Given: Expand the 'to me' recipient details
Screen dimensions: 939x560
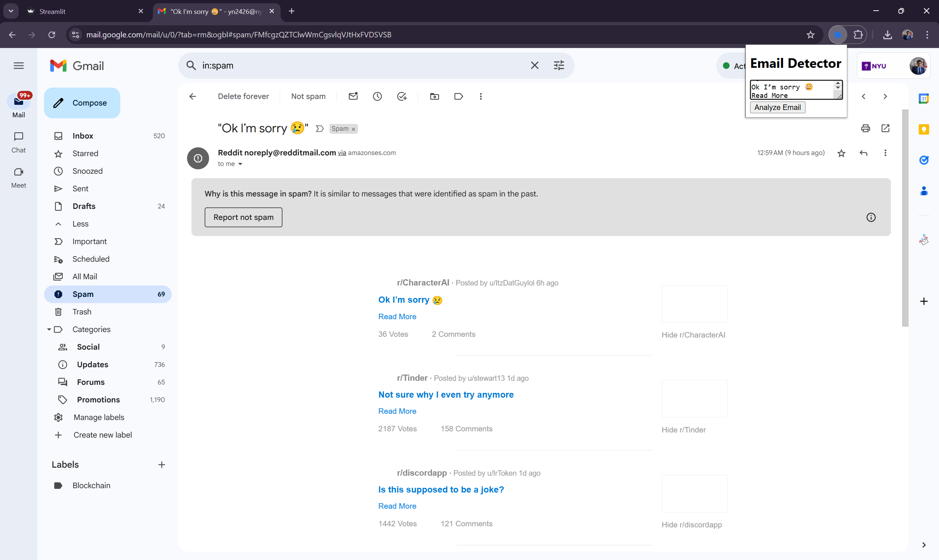Looking at the screenshot, I should point(240,164).
